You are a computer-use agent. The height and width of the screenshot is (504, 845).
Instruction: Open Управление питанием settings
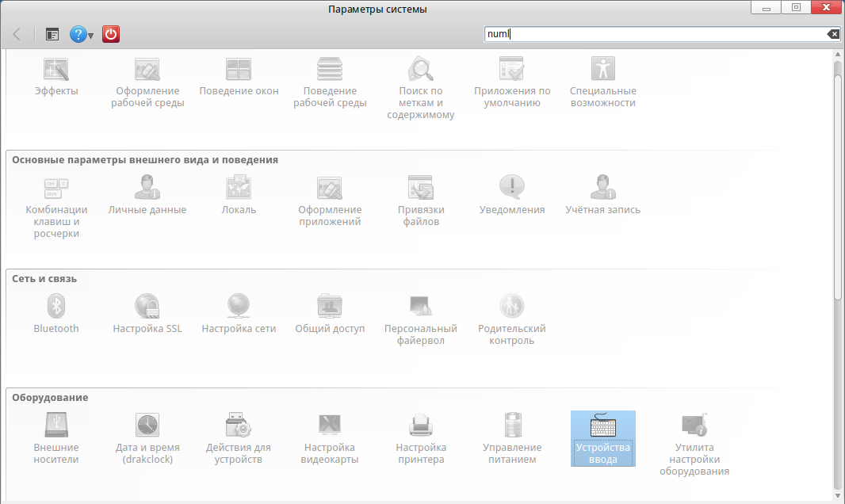click(x=512, y=439)
